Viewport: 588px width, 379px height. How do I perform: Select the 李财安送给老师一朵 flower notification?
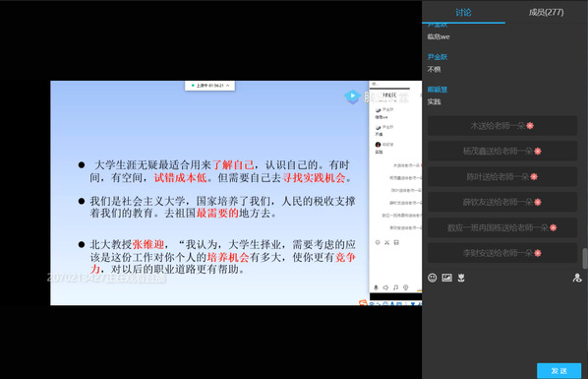pos(502,253)
